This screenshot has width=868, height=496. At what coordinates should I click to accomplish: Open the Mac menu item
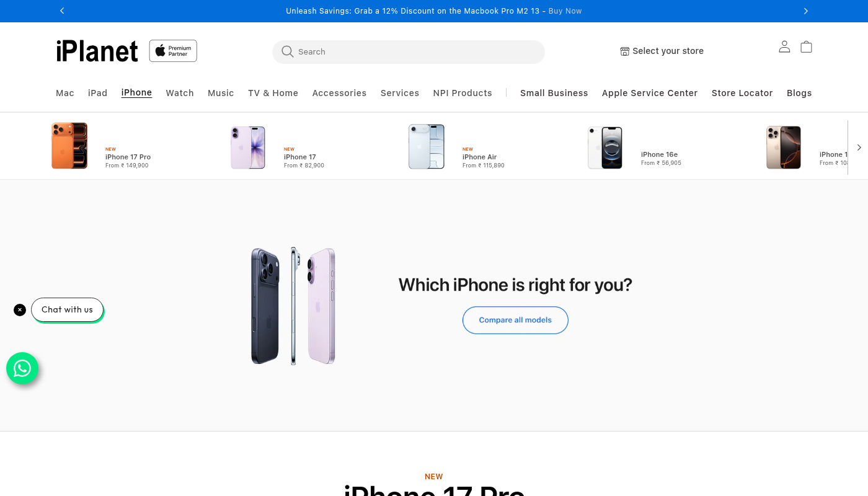(65, 93)
